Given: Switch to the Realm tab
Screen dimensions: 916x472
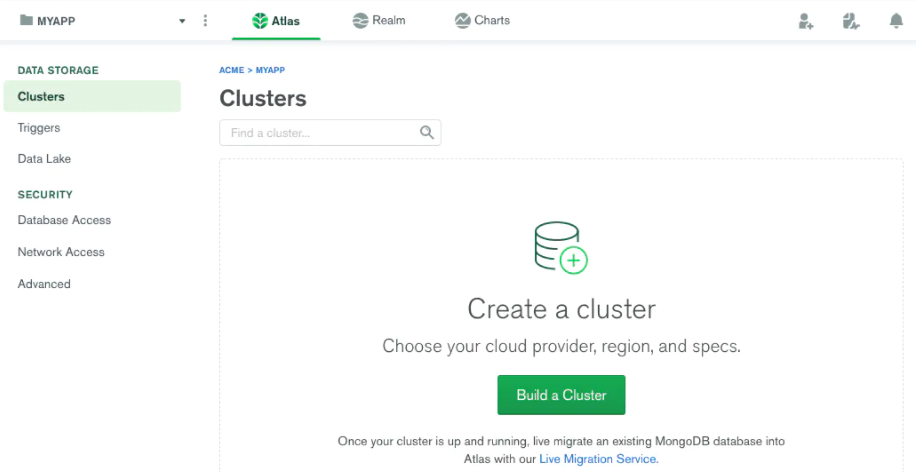Looking at the screenshot, I should 379,20.
